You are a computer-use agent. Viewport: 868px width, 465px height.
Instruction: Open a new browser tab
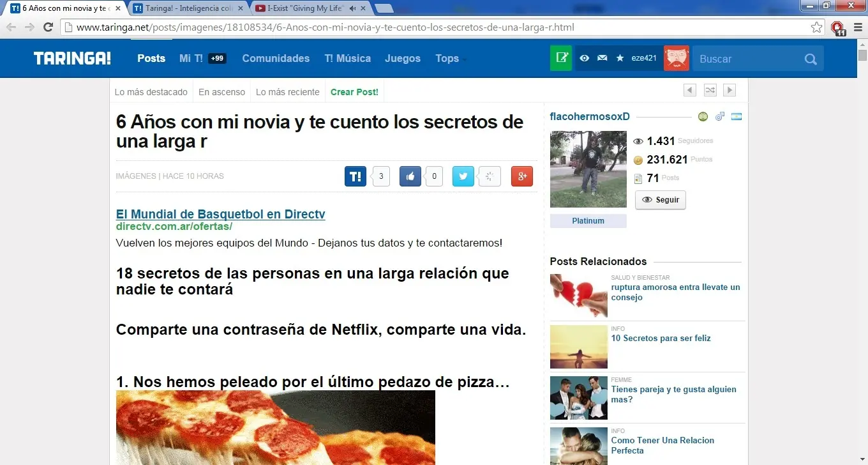(x=384, y=8)
